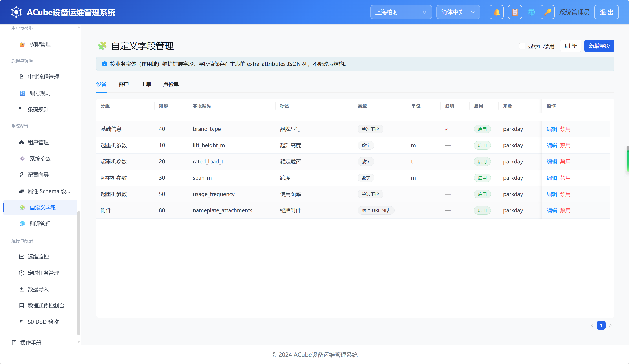Toggle the 显示已禁用 checkbox
Image resolution: width=629 pixels, height=364 pixels.
pos(522,46)
